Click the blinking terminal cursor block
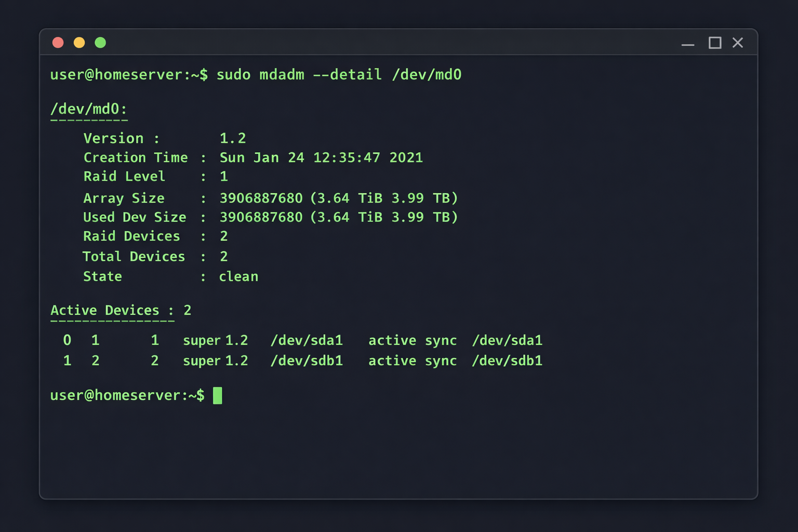The width and height of the screenshot is (798, 532). click(218, 395)
